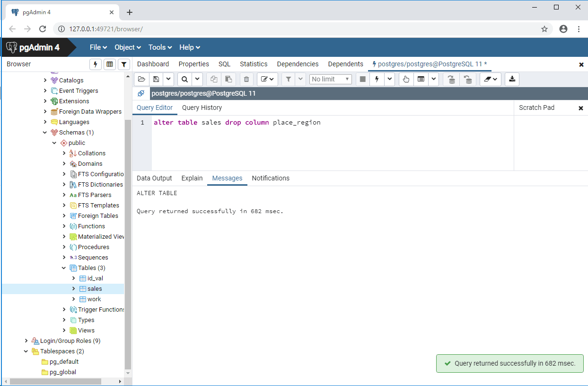Click the Find magnifier icon
Screen dimensions: 588x386
coord(184,79)
